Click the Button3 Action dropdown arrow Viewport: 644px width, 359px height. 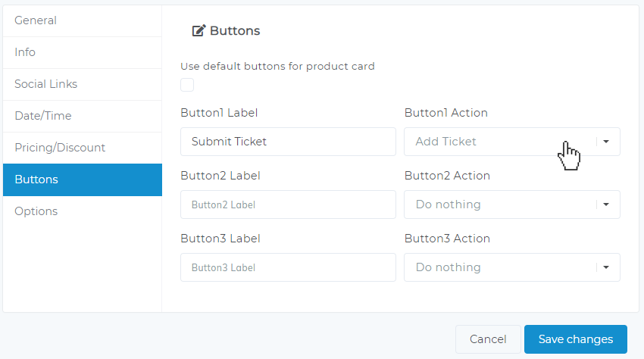coord(606,267)
